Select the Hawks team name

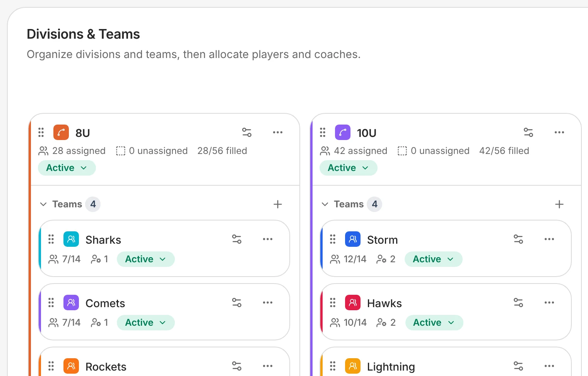tap(385, 303)
